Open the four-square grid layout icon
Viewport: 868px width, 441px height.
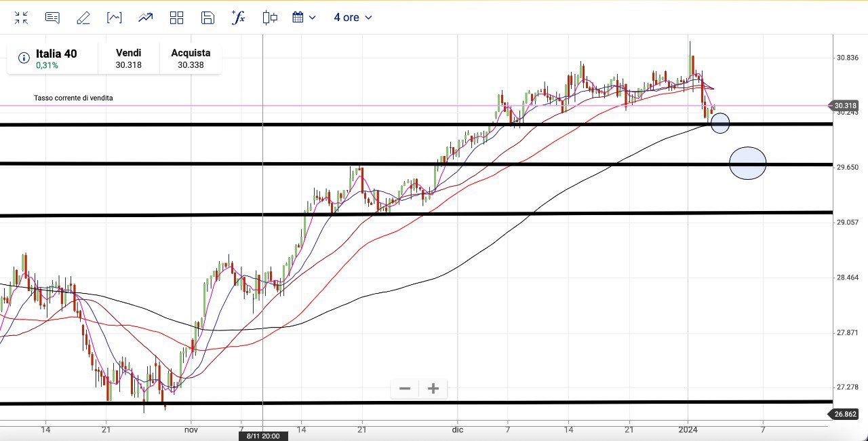(x=177, y=18)
